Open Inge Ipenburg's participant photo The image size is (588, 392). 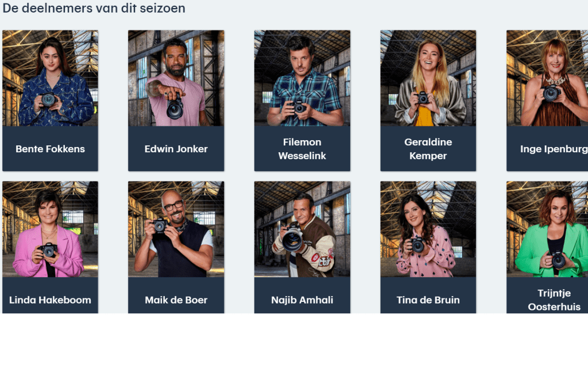click(x=547, y=78)
